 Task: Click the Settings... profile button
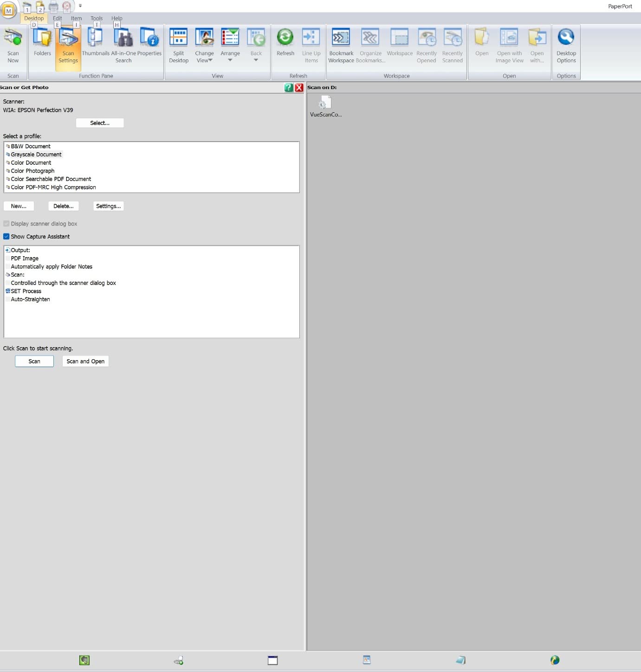point(108,206)
